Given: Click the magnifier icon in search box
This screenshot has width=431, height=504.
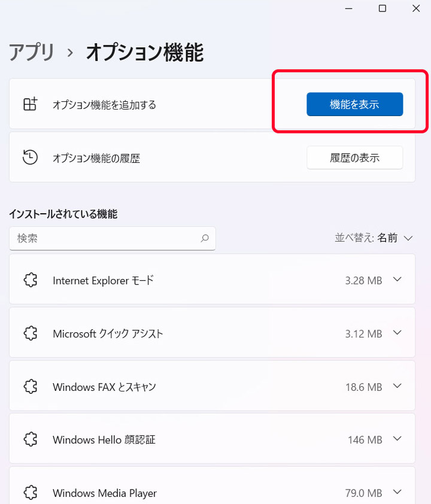Looking at the screenshot, I should 205,238.
